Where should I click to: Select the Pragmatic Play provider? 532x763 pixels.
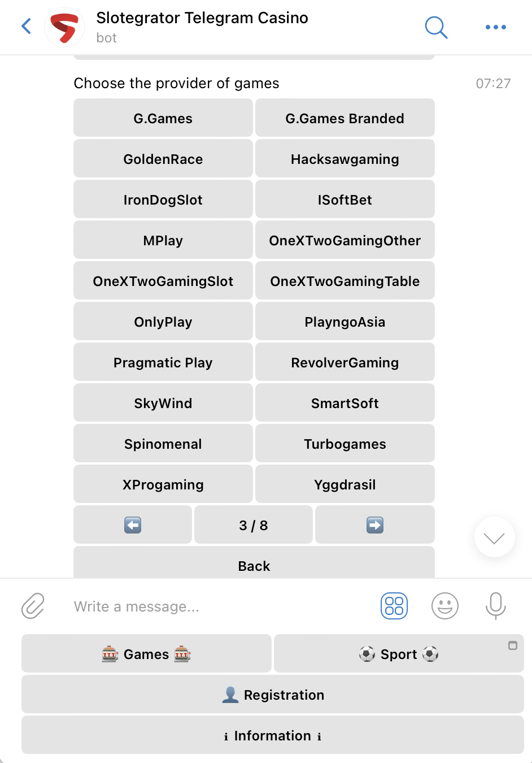(163, 362)
